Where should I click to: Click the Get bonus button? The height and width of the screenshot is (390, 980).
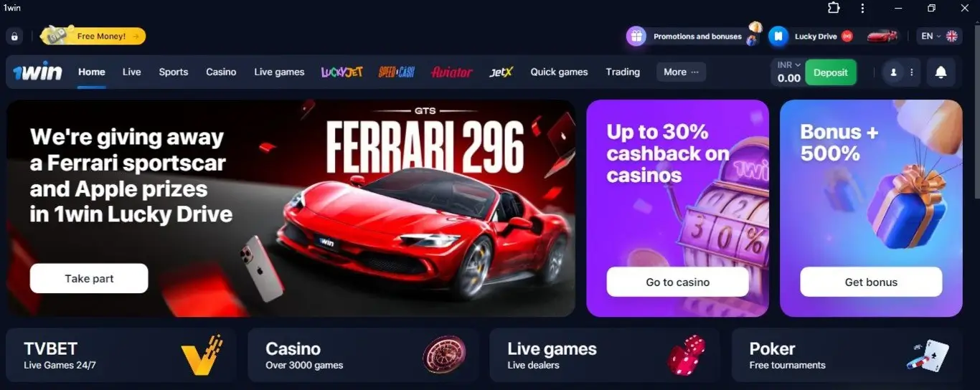(x=871, y=282)
